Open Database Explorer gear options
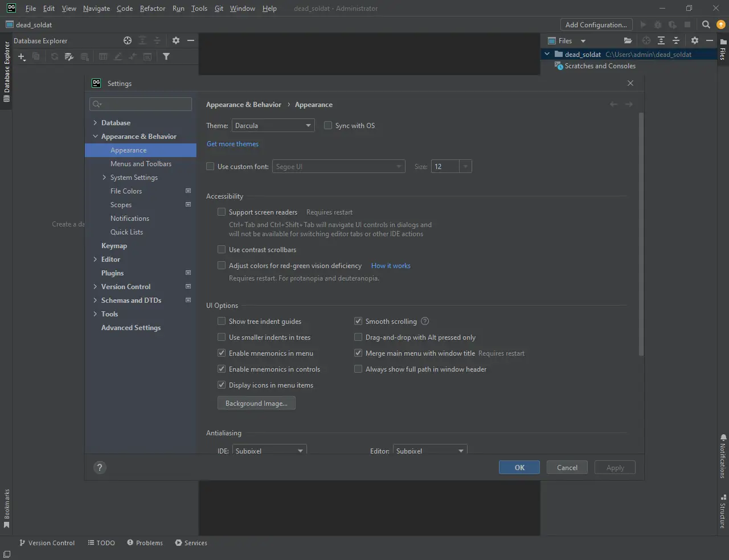The width and height of the screenshot is (729, 560). [176, 40]
